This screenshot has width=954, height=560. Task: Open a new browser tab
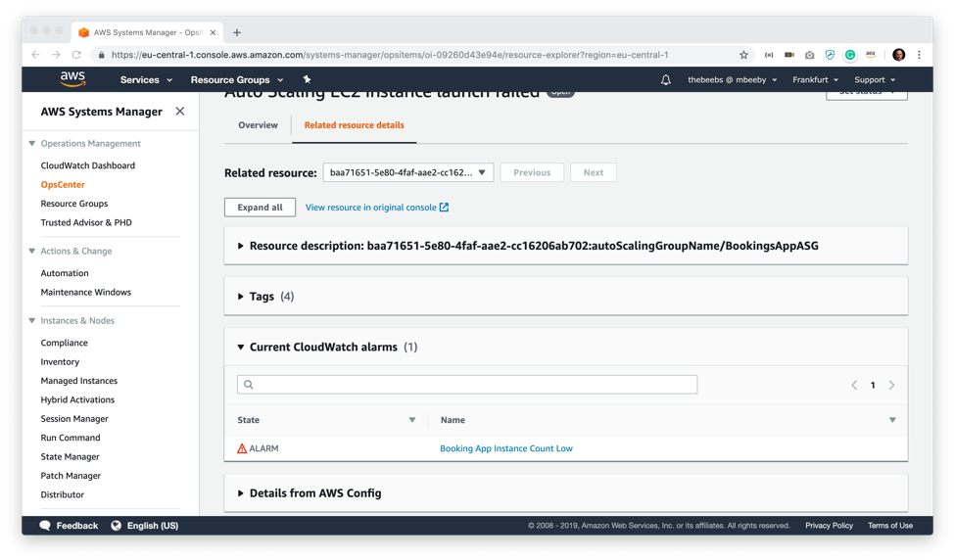click(237, 32)
